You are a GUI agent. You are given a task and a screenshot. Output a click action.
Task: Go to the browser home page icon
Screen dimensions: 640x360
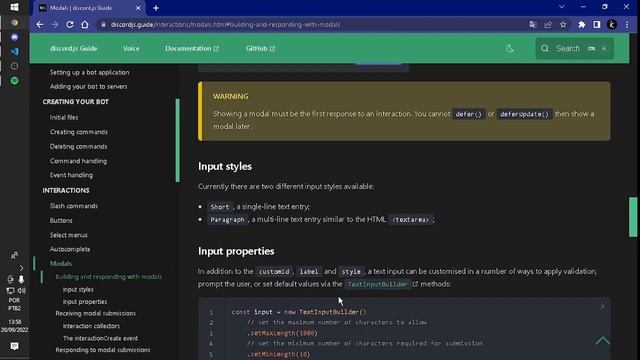pos(84,24)
